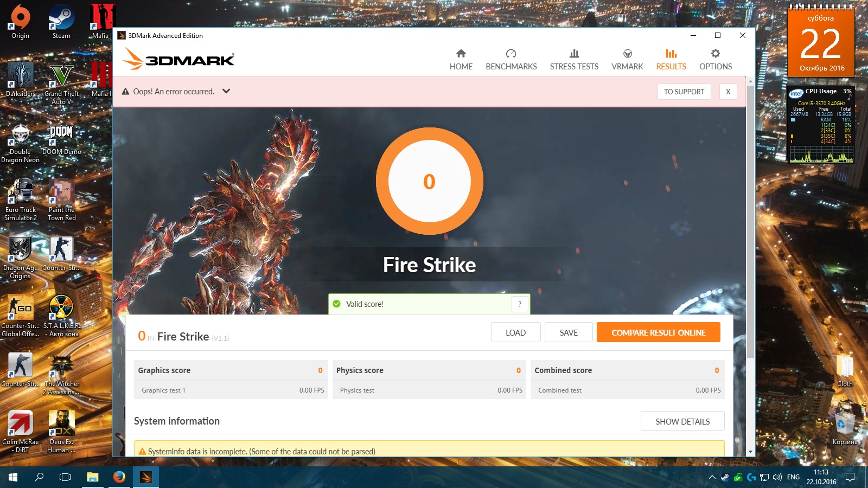Select the DOOM Demo desktop icon
This screenshot has height=488, width=868.
point(61,139)
